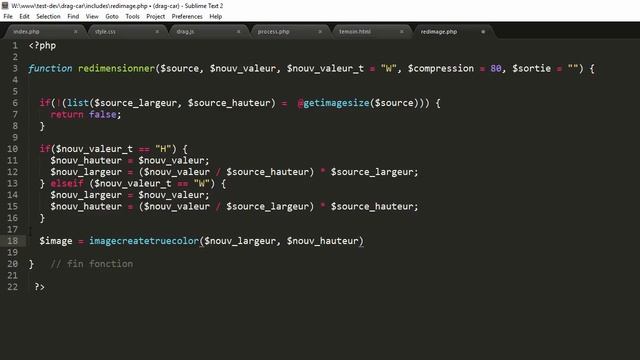Click '$nouv_hauteur' on line 11

pos(86,160)
